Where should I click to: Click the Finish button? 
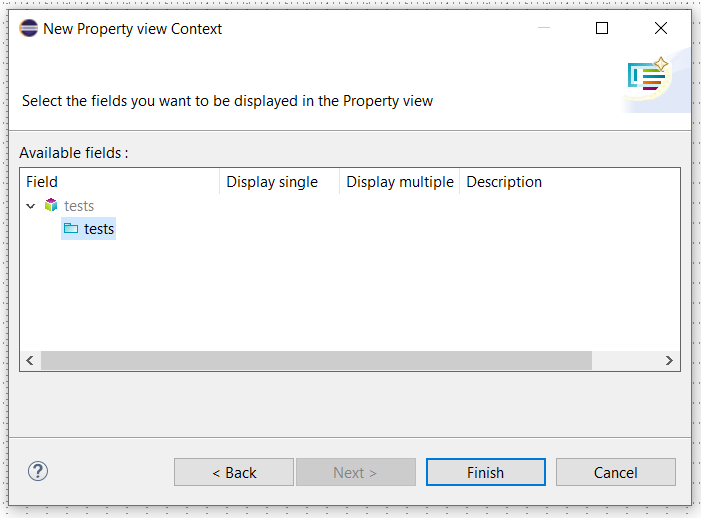[486, 472]
